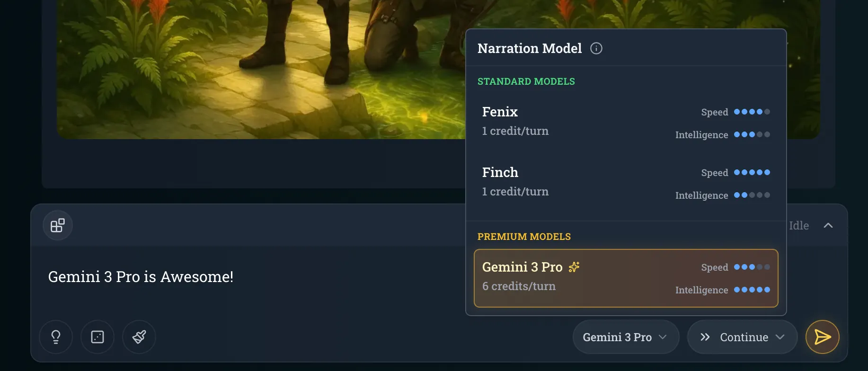868x371 pixels.
Task: Click the Standard Models section header
Action: tap(526, 81)
